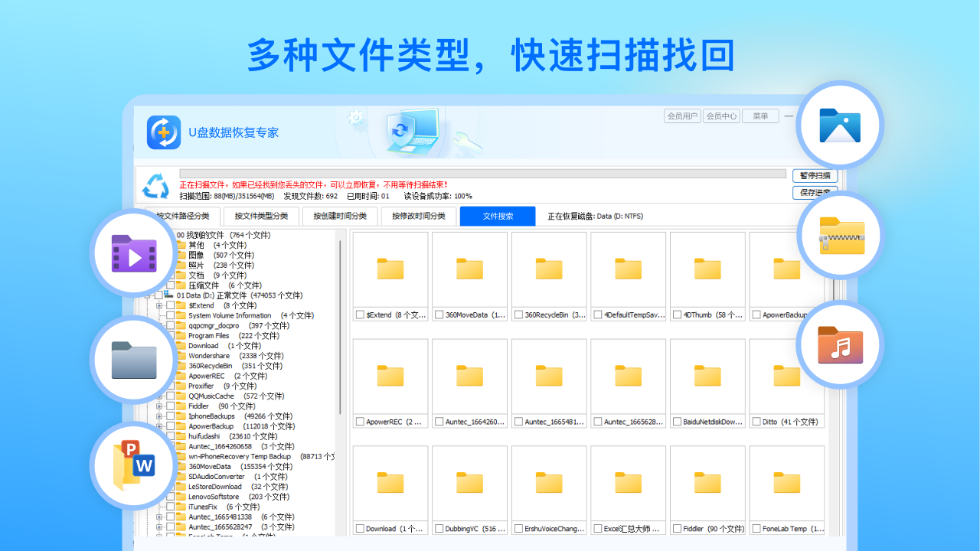Open the 会员中心 member center
The image size is (980, 551).
(x=720, y=116)
